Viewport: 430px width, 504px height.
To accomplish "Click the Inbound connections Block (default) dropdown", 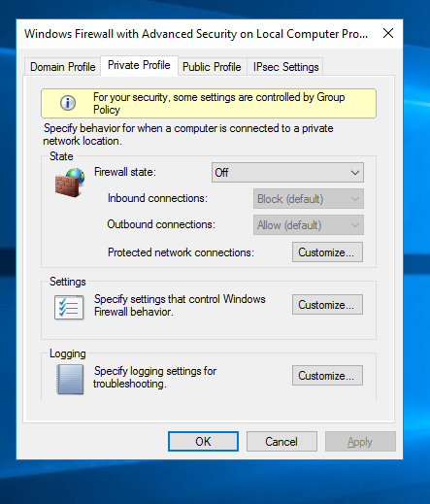I will click(x=309, y=199).
